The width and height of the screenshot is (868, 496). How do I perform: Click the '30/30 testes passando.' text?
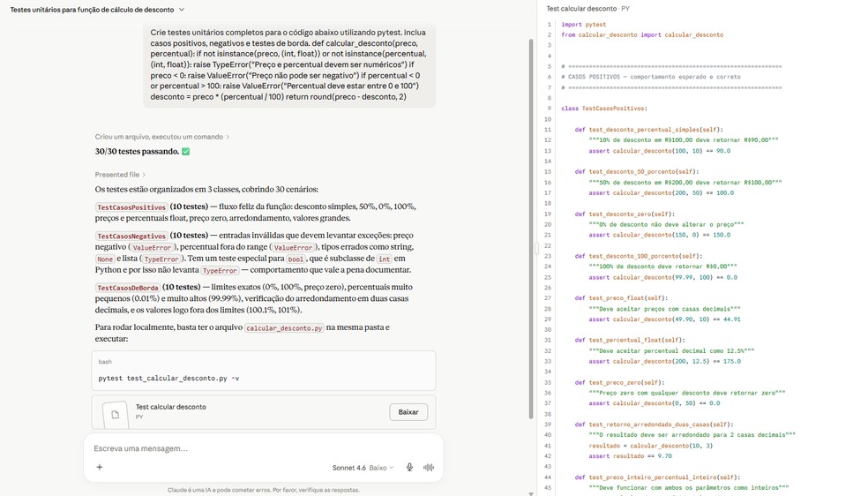[137, 151]
